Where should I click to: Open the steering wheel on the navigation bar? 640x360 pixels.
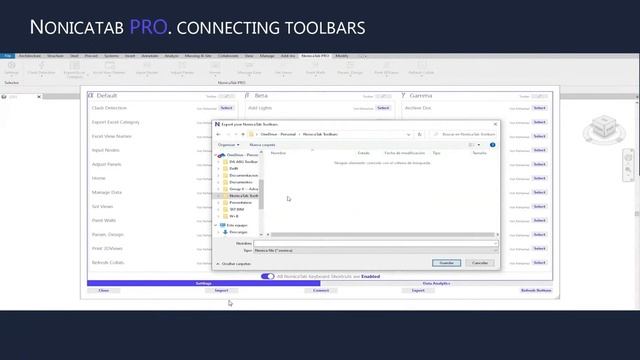point(628,157)
